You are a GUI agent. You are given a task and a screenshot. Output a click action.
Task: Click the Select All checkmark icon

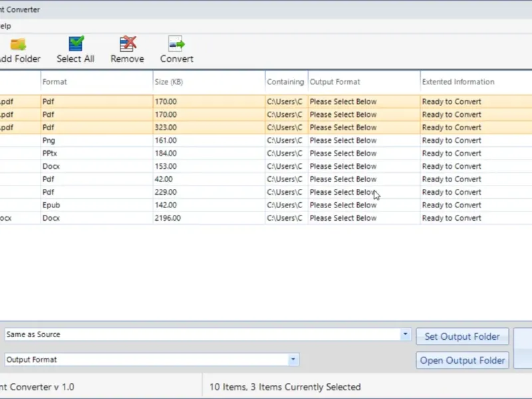tap(76, 45)
